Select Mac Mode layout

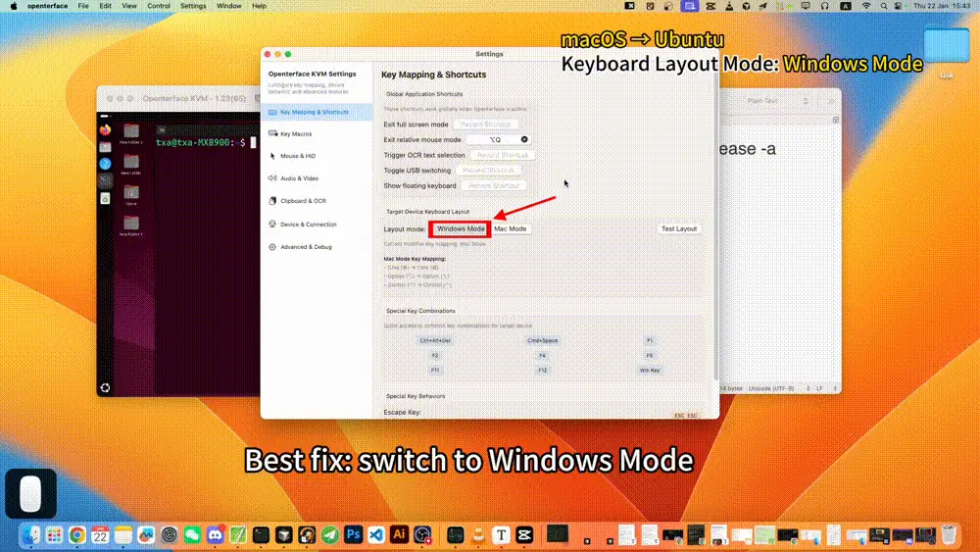(x=510, y=228)
